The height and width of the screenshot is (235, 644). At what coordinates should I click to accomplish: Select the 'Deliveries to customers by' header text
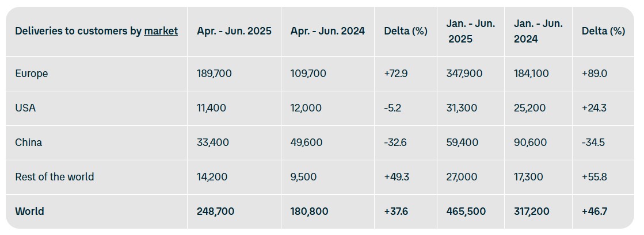tap(78, 31)
